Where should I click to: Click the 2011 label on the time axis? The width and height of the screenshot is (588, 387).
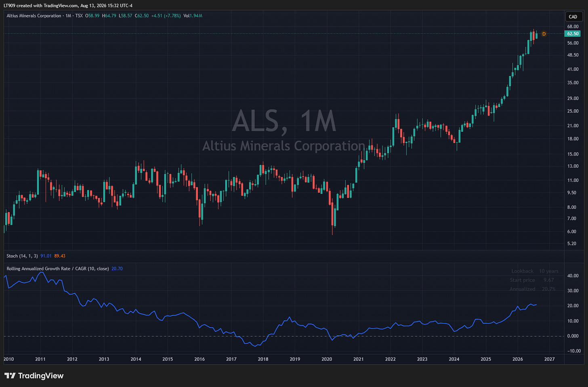40,359
